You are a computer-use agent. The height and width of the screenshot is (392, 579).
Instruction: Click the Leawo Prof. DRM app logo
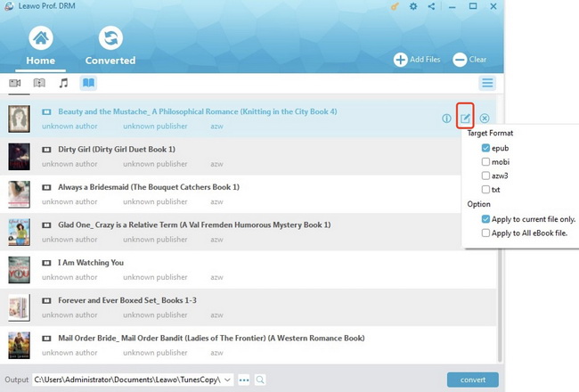point(9,6)
